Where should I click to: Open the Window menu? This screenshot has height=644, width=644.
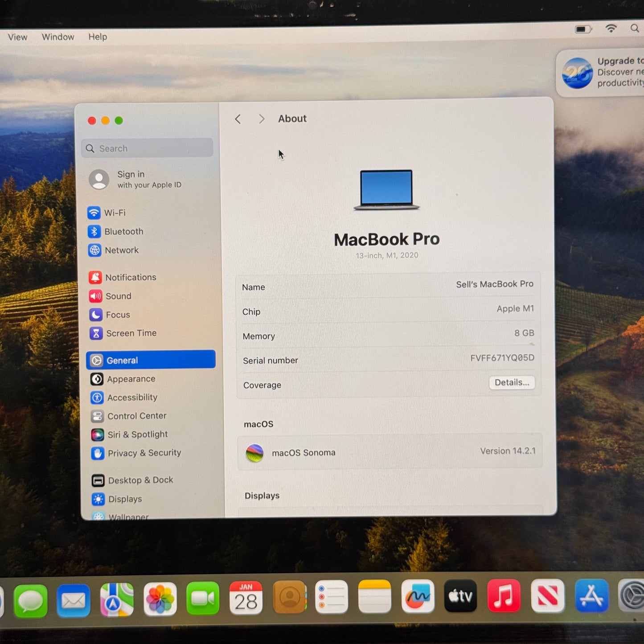pyautogui.click(x=58, y=37)
